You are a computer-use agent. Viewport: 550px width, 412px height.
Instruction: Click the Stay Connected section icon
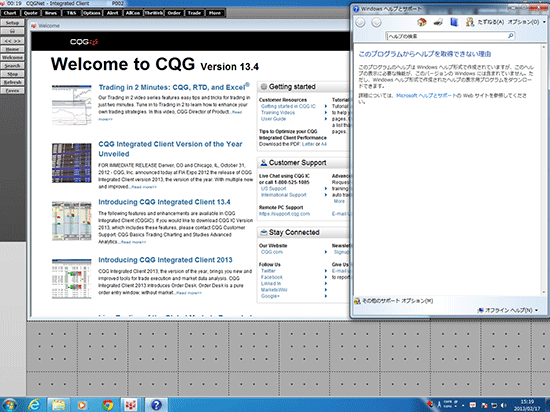point(263,232)
